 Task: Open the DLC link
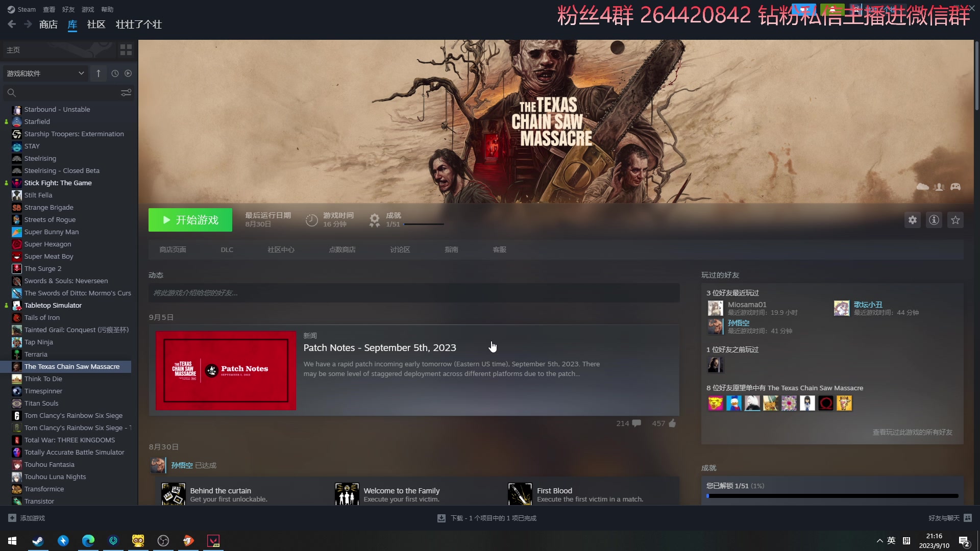tap(227, 249)
